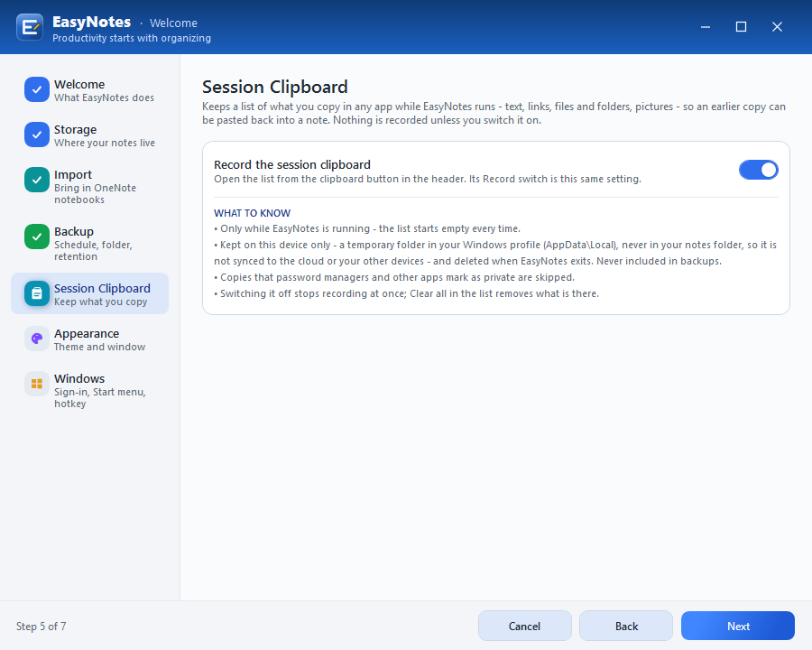Click the Backup step green checkmark icon
Screen dimensions: 812x650
37,237
